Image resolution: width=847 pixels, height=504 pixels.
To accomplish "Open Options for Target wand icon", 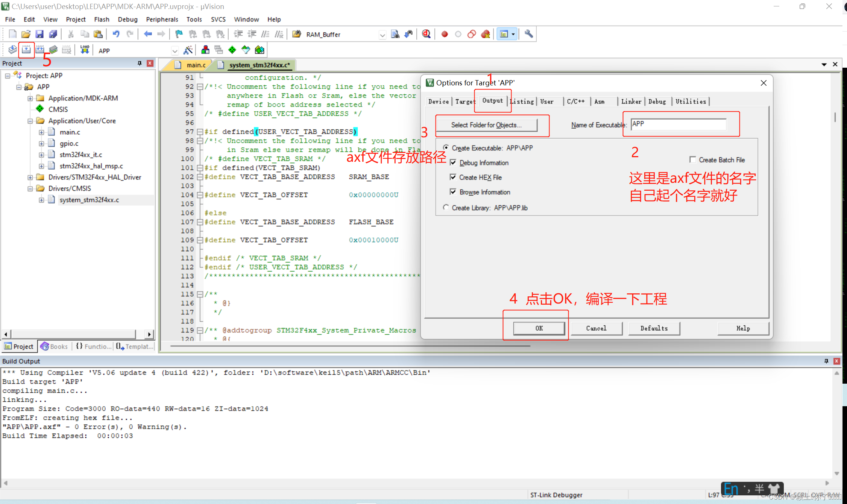I will point(188,50).
